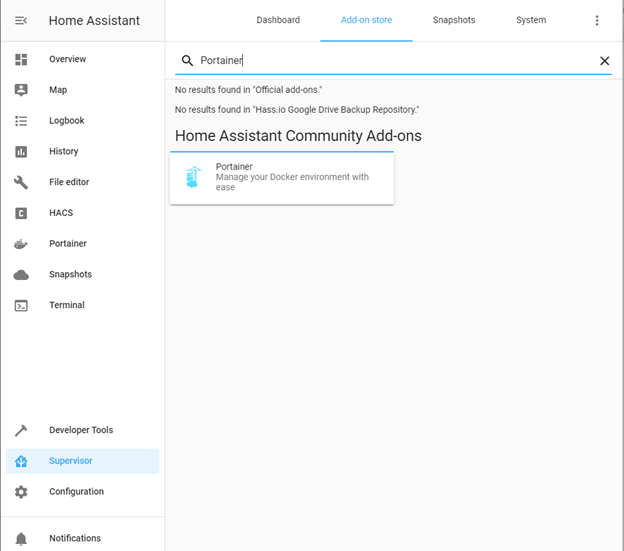Open Snapshots sidebar label

pyautogui.click(x=70, y=274)
